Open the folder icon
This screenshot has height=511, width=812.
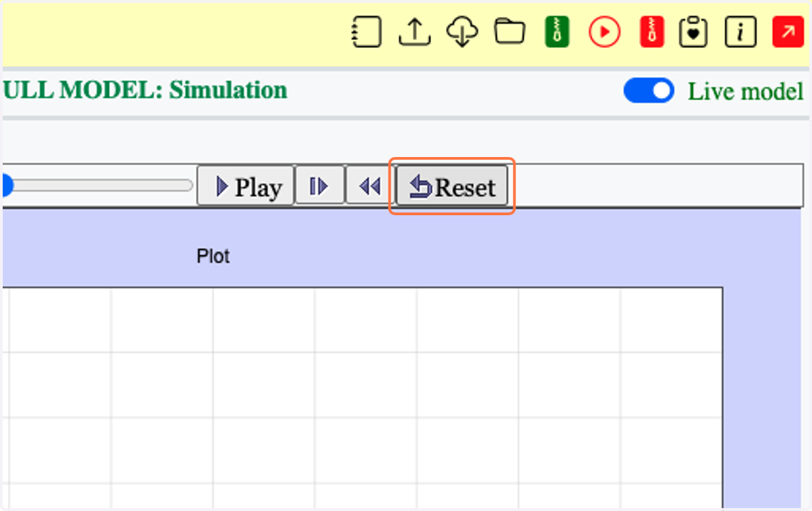[x=510, y=32]
